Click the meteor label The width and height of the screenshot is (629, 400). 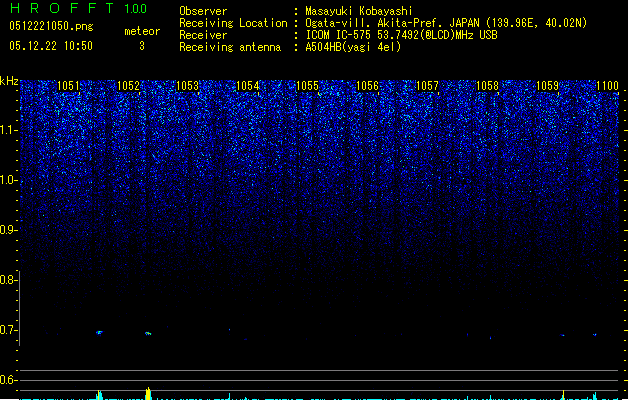pyautogui.click(x=142, y=31)
